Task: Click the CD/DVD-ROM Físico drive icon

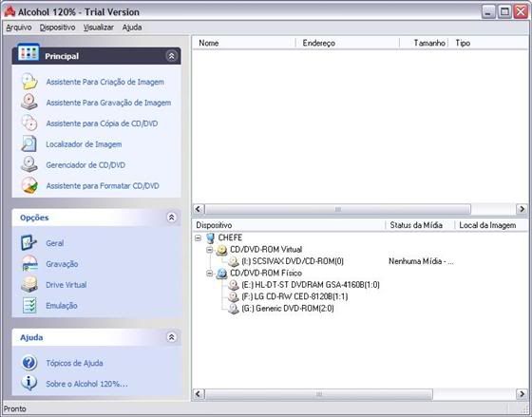Action: pos(221,274)
